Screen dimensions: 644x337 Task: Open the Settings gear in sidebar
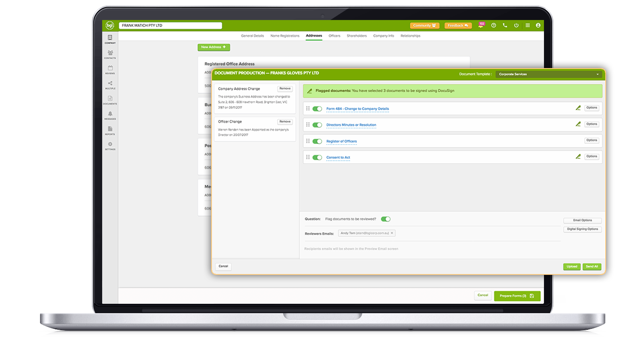point(110,145)
